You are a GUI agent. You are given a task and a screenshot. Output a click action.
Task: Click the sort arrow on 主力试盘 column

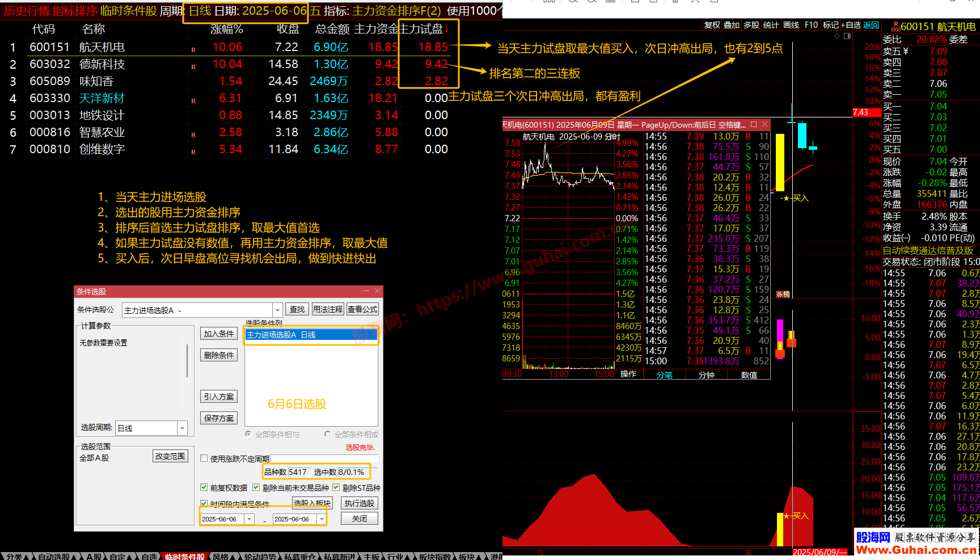tap(447, 30)
